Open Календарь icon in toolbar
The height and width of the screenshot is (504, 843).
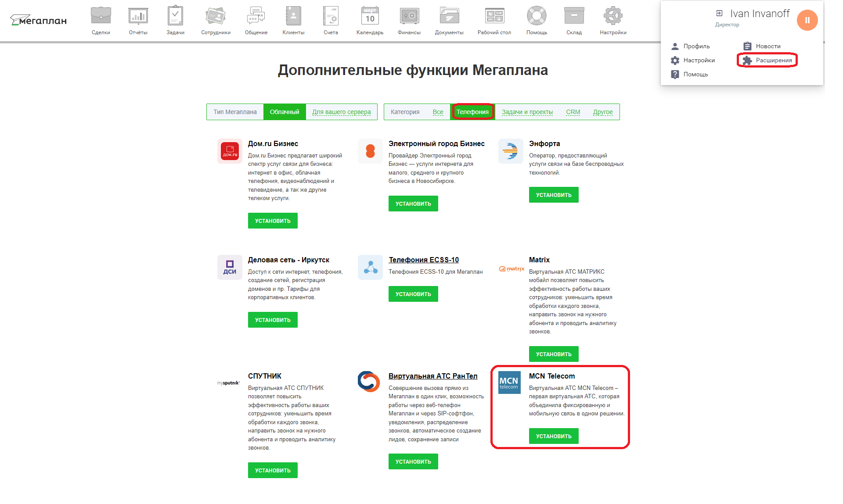(370, 16)
